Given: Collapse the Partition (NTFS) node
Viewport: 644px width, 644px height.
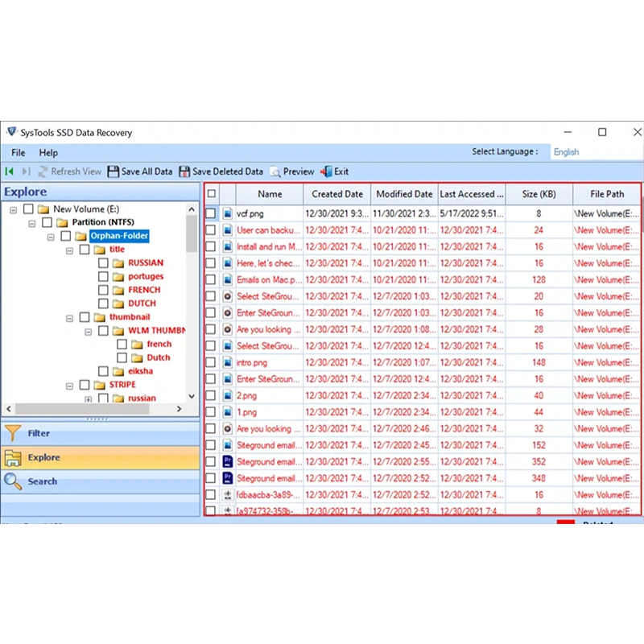Looking at the screenshot, I should 32,224.
